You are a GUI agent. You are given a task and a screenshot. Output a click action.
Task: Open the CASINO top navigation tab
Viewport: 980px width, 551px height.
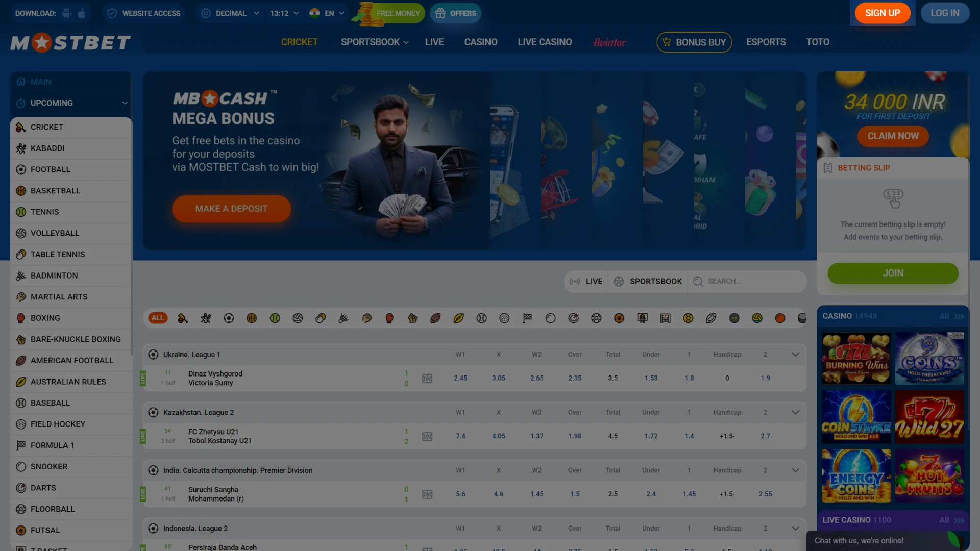coord(481,42)
